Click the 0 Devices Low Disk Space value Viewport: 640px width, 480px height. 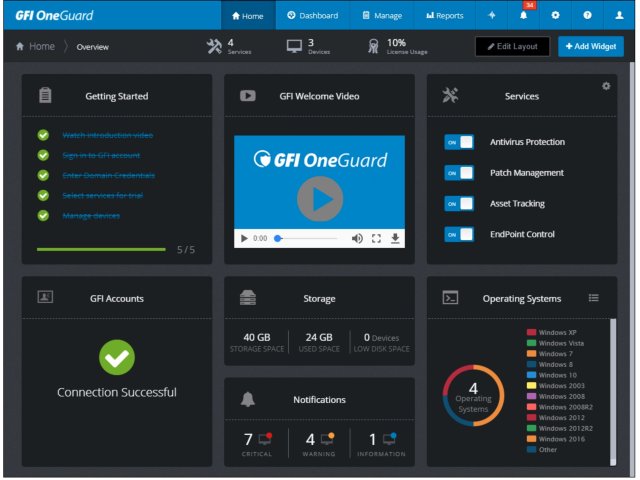381,338
